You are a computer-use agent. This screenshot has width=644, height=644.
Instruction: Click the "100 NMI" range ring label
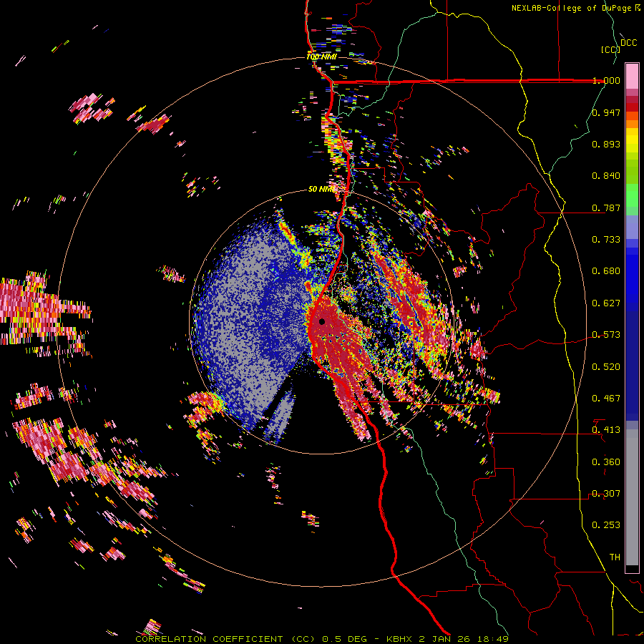pyautogui.click(x=321, y=57)
